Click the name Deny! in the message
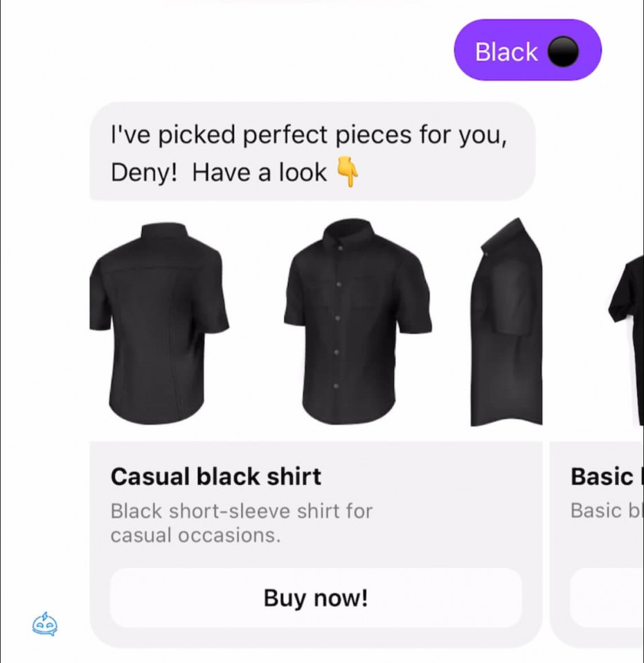This screenshot has width=644, height=663. (x=144, y=173)
